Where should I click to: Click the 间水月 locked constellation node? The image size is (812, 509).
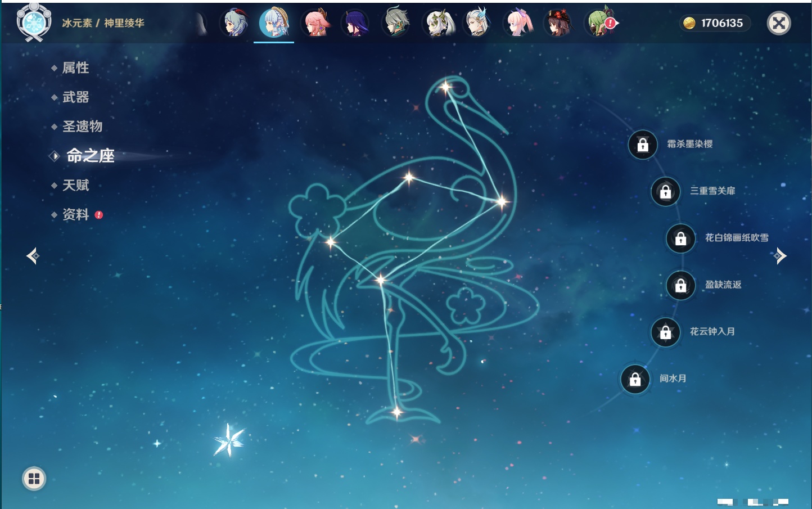[635, 379]
